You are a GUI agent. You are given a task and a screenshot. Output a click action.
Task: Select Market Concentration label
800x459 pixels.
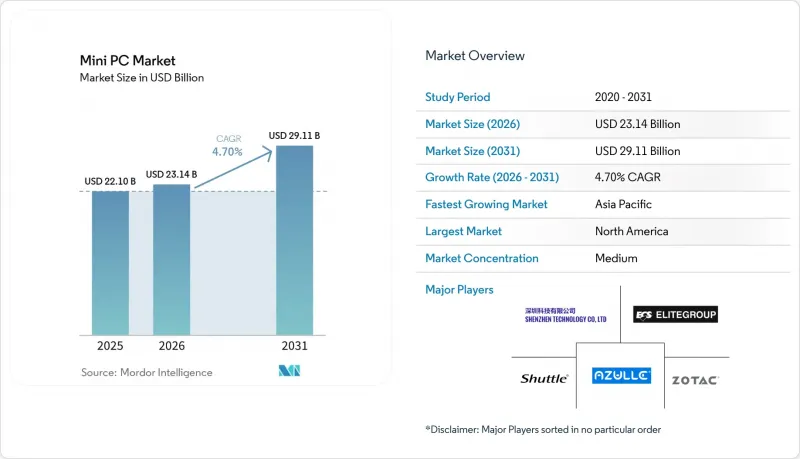pyautogui.click(x=482, y=258)
